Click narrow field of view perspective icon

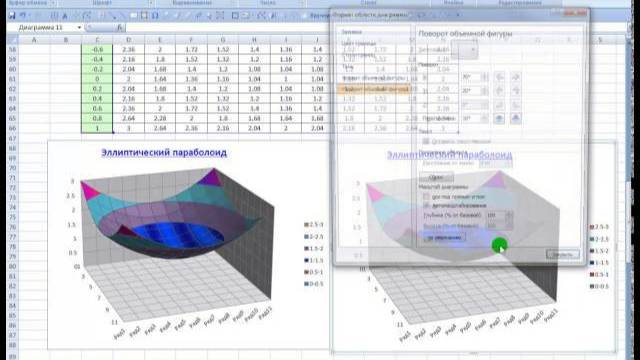click(499, 118)
